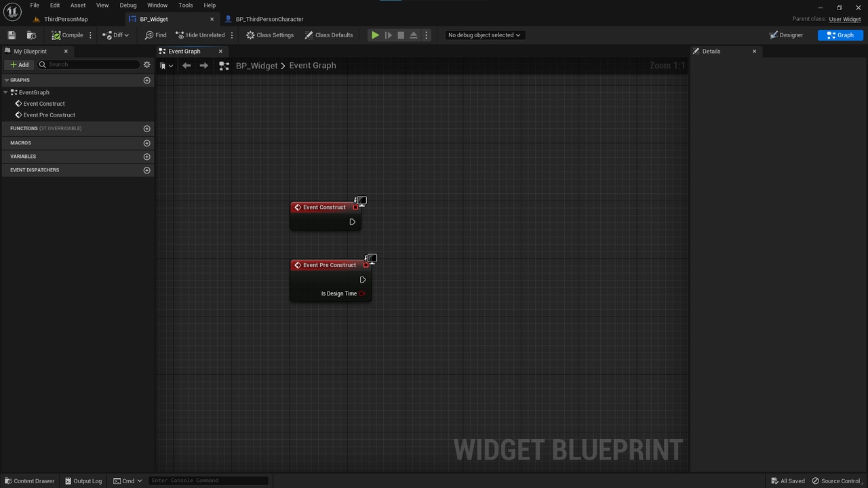Toggle Hide Unrelated nodes
Screen dimensions: 868x488
coord(200,35)
